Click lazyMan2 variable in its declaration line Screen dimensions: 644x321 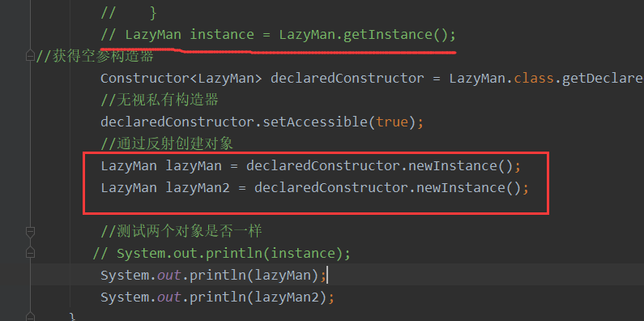click(198, 188)
